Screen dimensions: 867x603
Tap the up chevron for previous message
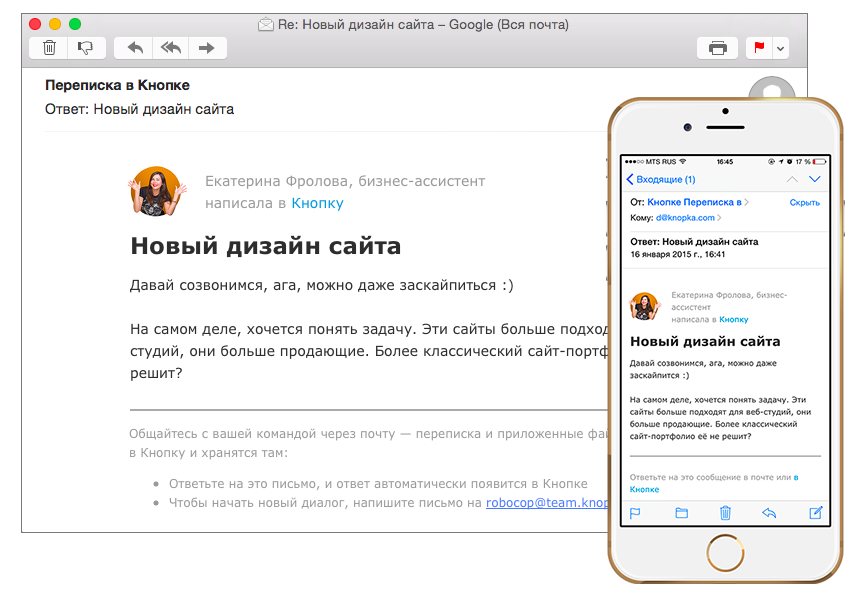pyautogui.click(x=791, y=179)
